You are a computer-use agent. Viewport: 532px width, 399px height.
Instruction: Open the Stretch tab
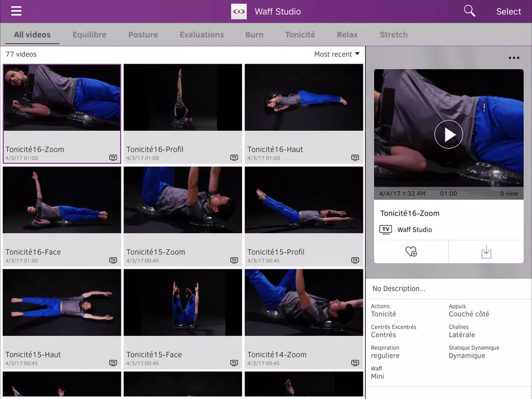393,35
